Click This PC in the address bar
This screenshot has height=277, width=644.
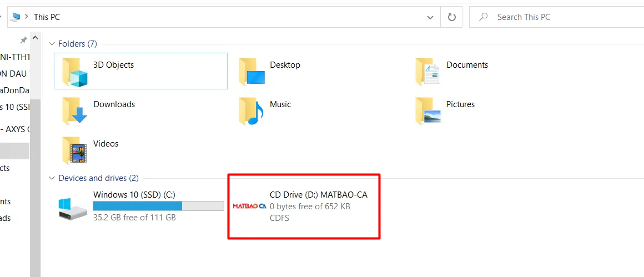point(47,17)
